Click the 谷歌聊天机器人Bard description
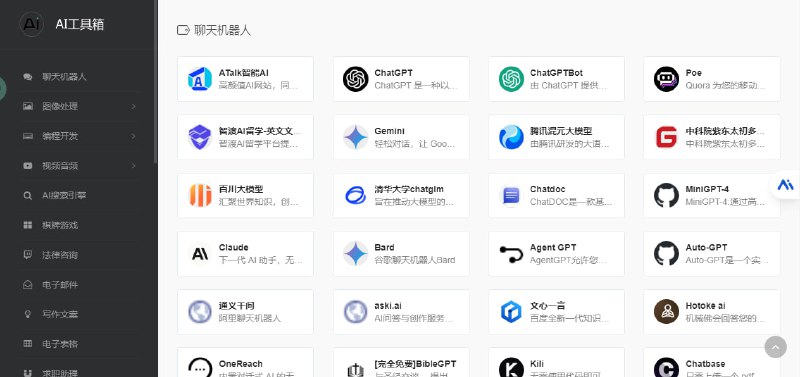 click(415, 260)
